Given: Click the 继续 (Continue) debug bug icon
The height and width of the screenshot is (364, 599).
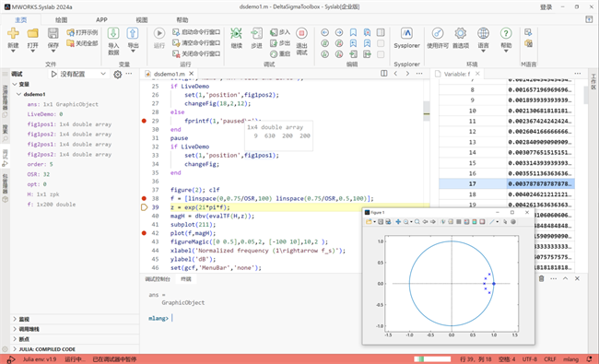Looking at the screenshot, I should [x=237, y=33].
